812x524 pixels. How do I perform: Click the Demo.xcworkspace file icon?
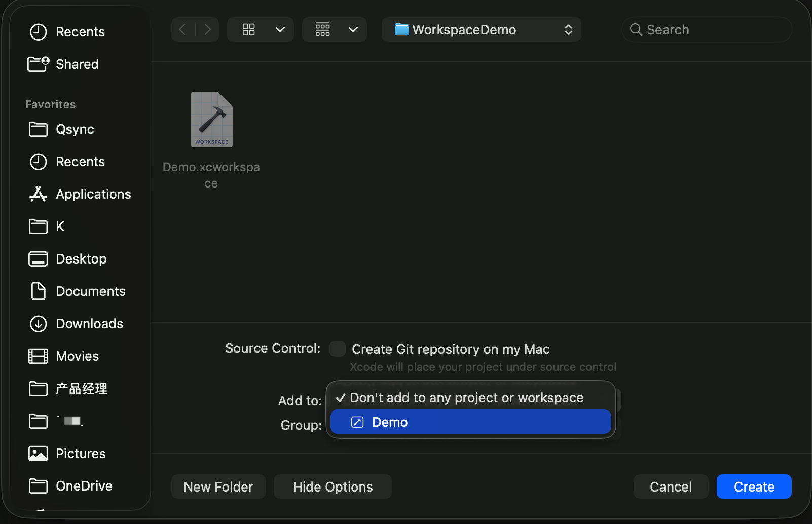point(211,120)
